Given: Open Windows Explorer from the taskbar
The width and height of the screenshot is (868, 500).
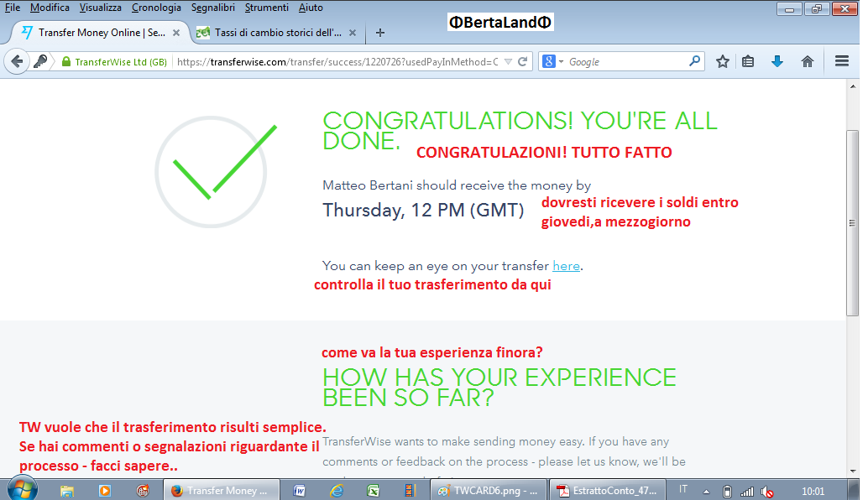Looking at the screenshot, I should 67,491.
